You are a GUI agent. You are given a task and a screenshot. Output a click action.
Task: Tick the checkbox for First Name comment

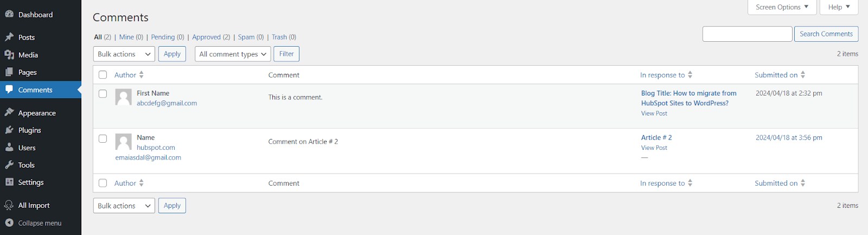click(103, 93)
